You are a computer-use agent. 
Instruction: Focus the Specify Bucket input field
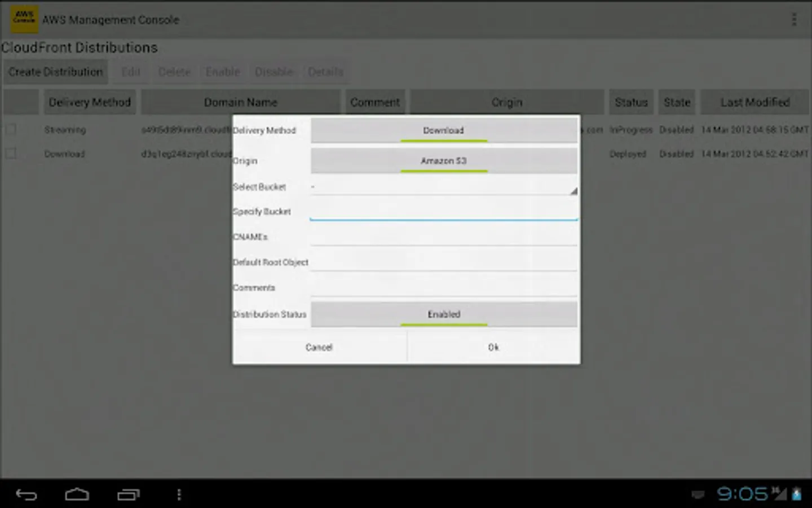(444, 212)
